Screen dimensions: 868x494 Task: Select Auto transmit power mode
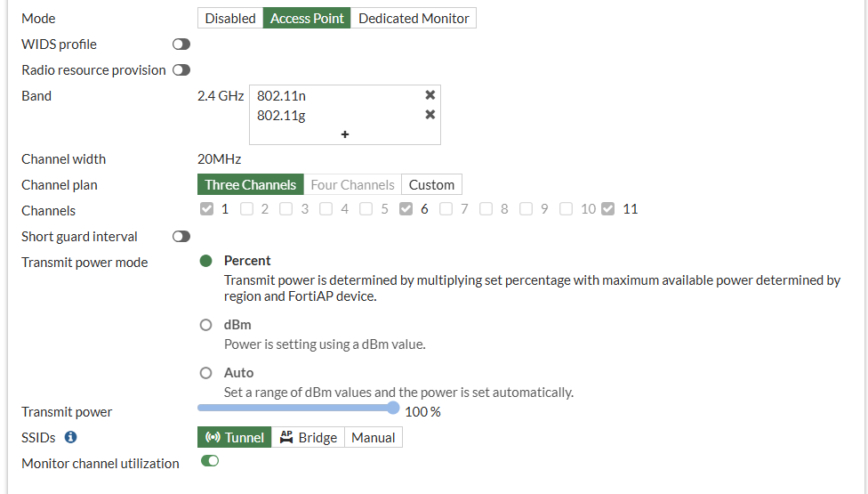(206, 373)
